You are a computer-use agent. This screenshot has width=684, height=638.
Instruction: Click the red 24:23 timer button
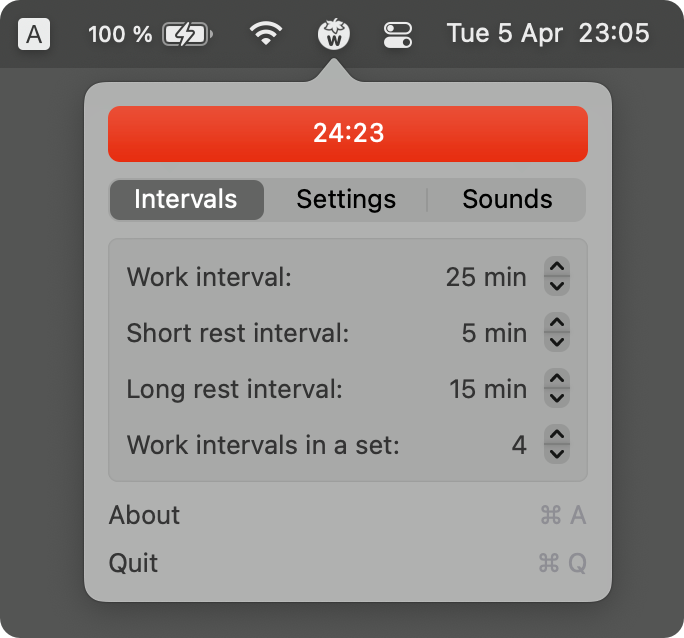pos(348,134)
